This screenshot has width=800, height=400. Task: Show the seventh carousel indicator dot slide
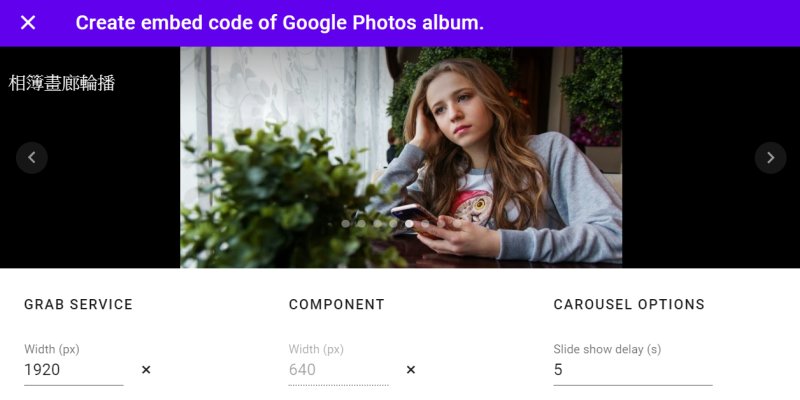tap(441, 223)
